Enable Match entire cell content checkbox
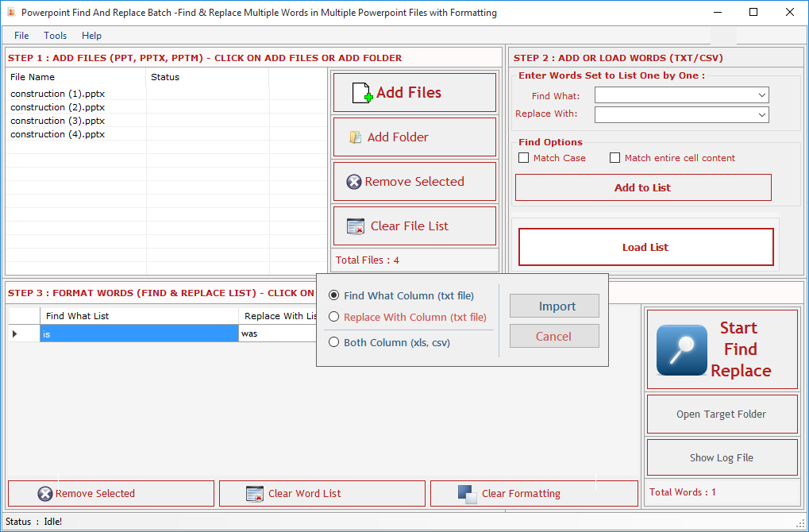This screenshot has height=532, width=809. pos(614,158)
